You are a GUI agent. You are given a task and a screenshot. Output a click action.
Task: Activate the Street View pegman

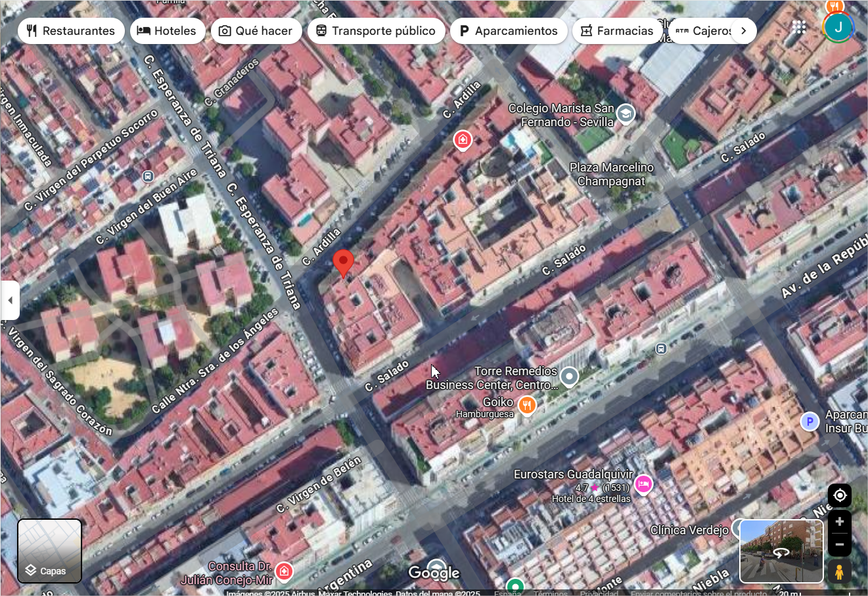pos(839,572)
